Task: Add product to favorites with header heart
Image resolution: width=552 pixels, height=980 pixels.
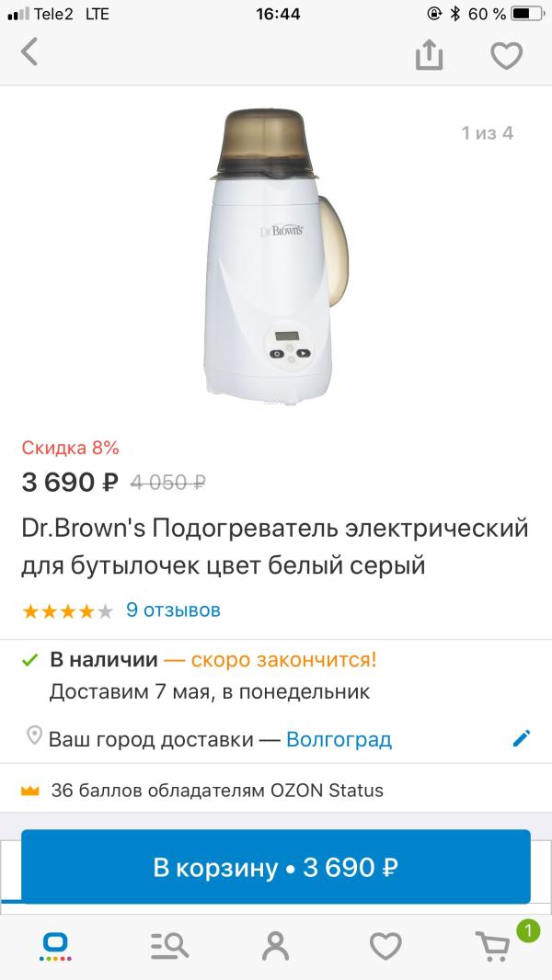Action: click(x=506, y=56)
